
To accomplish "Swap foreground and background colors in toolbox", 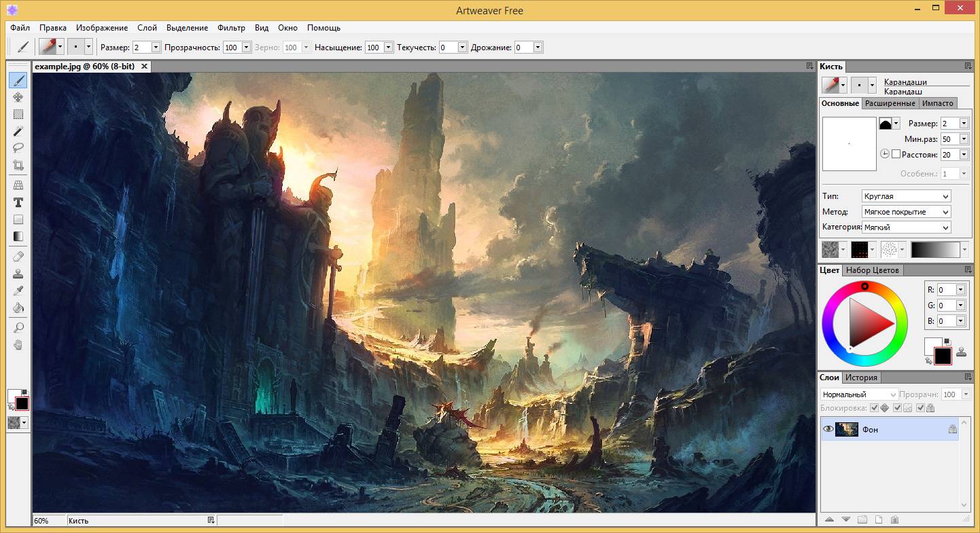I will click(x=10, y=407).
